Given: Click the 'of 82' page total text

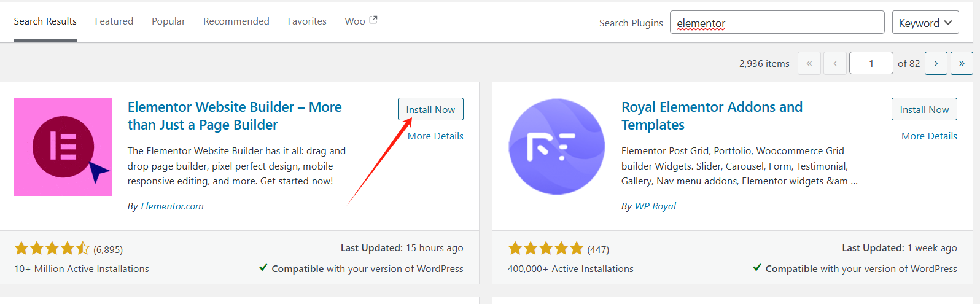Looking at the screenshot, I should [909, 64].
